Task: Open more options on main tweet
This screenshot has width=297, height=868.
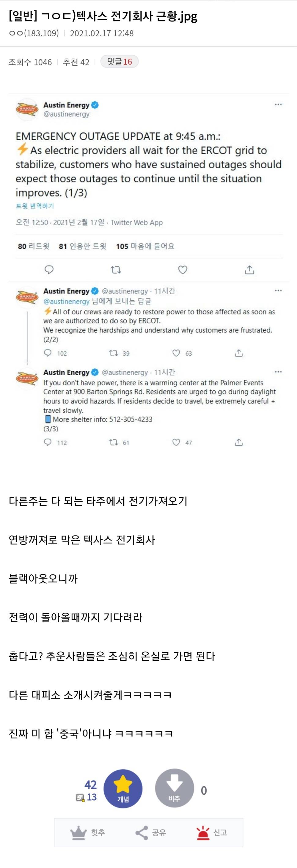Action: pyautogui.click(x=278, y=104)
